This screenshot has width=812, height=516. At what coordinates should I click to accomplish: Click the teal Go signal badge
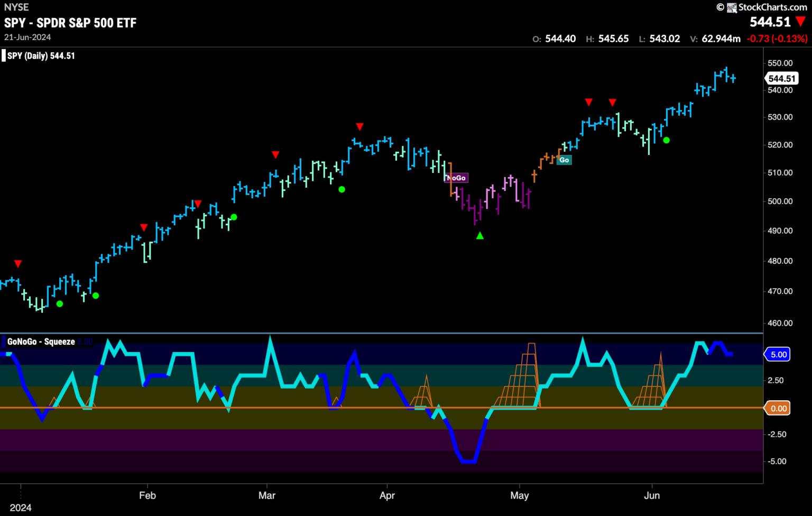tap(564, 160)
